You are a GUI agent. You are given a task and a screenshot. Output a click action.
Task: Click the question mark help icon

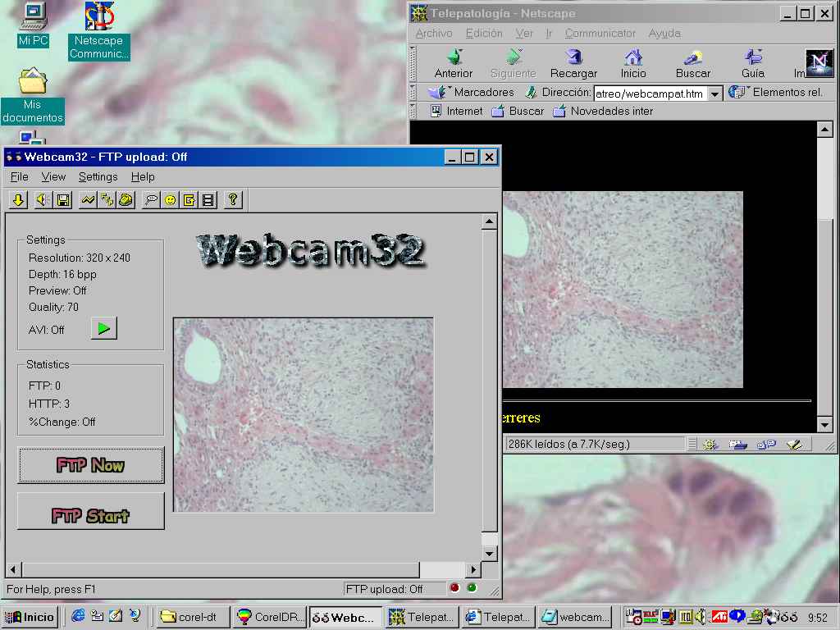pos(233,199)
